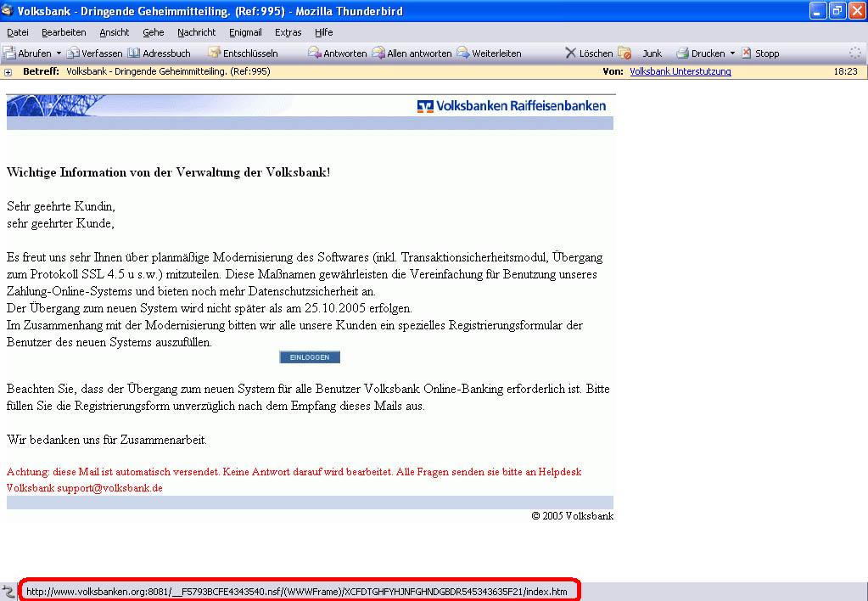
Task: Click the Allen antworten icon
Action: [378, 53]
